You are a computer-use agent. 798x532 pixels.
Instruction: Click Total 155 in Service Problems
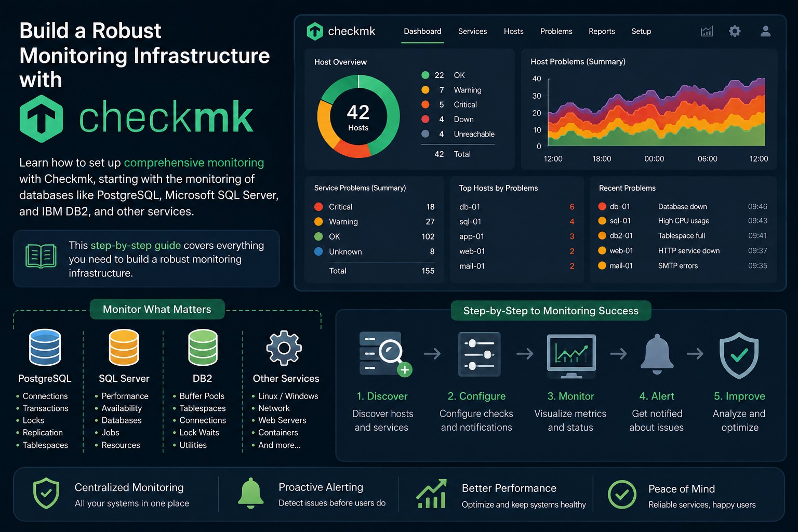point(381,271)
